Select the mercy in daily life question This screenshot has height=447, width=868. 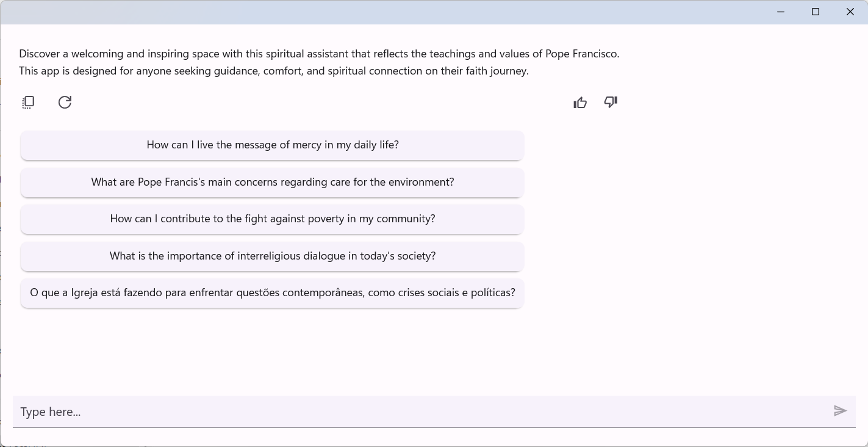(x=272, y=145)
